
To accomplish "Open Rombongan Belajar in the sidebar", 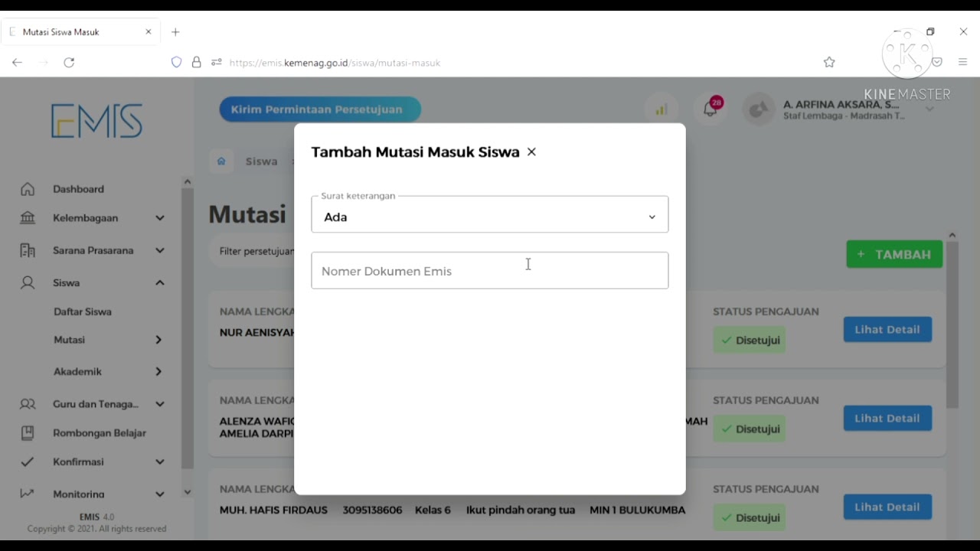I will pyautogui.click(x=100, y=433).
